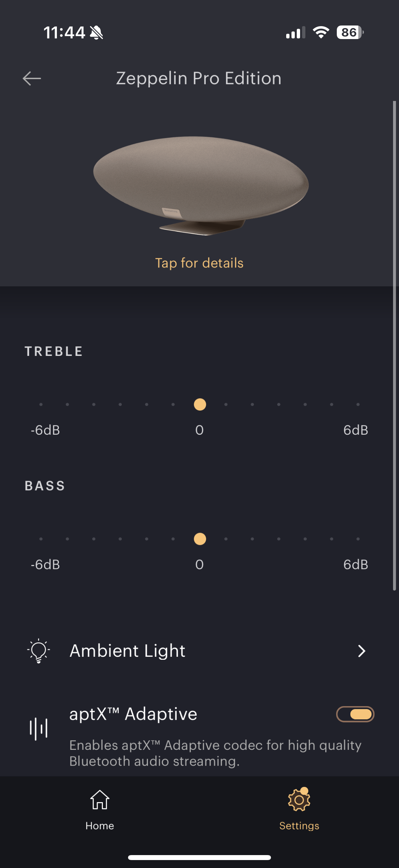Click the Bass slider's center handle
Screen dimensions: 399x868
(200, 539)
